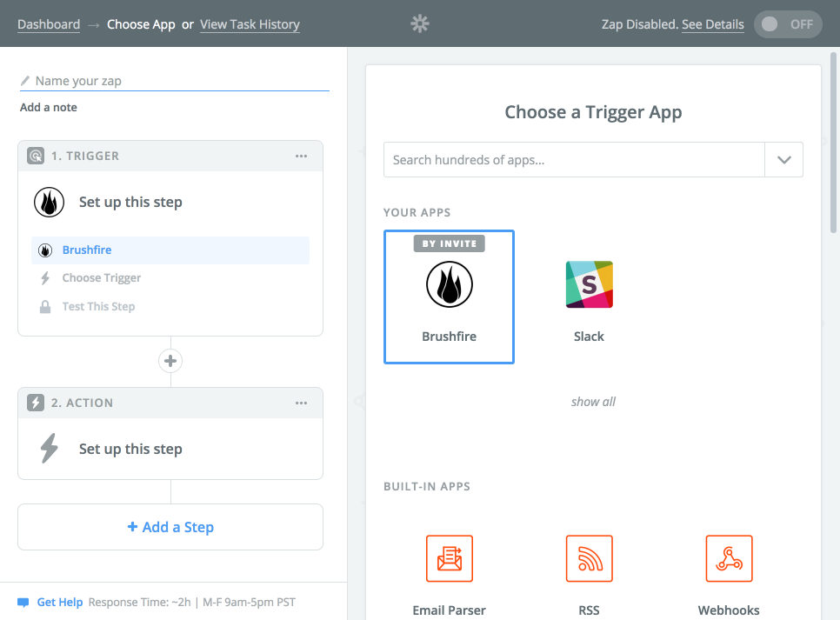Click the large Brushfire icon beside Set up this step
This screenshot has height=620, width=840.
coord(50,202)
